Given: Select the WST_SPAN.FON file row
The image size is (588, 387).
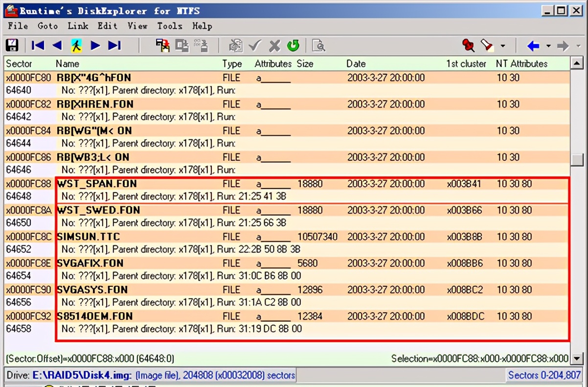Looking at the screenshot, I should pos(97,184).
